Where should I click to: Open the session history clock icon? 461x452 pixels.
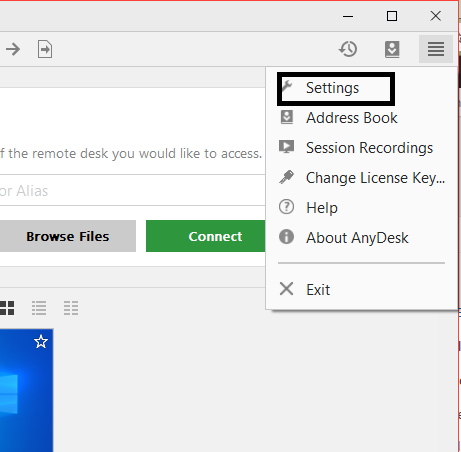click(348, 49)
